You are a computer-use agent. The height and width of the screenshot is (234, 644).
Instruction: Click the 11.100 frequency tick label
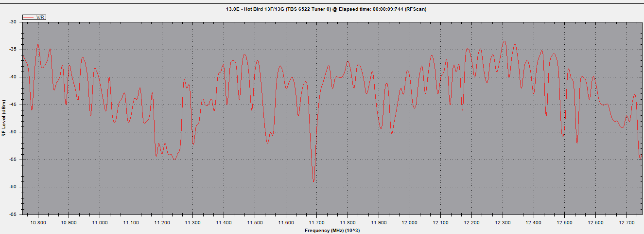tap(131, 222)
